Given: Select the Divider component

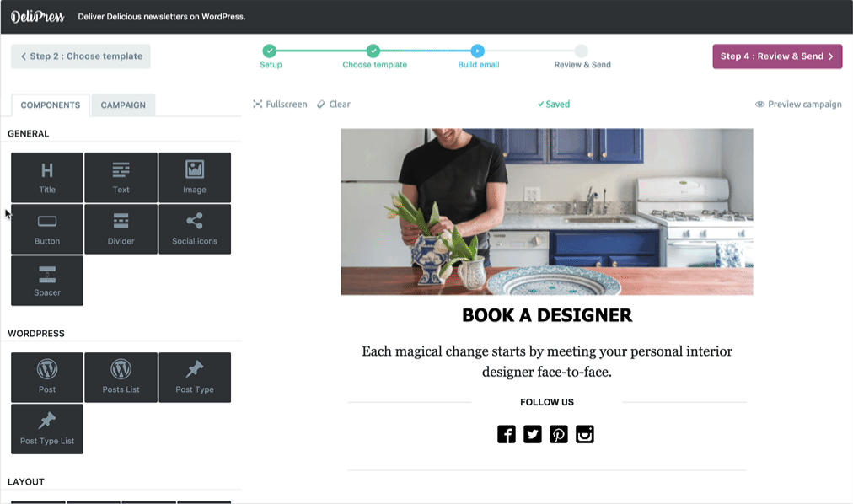Looking at the screenshot, I should (121, 229).
